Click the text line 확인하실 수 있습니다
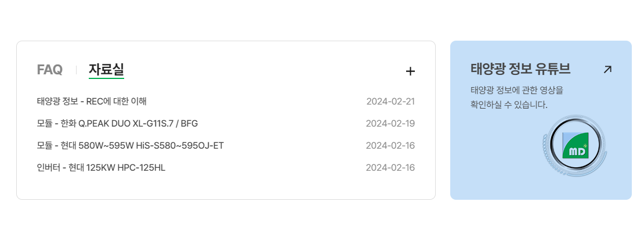644x241 pixels. (x=509, y=105)
